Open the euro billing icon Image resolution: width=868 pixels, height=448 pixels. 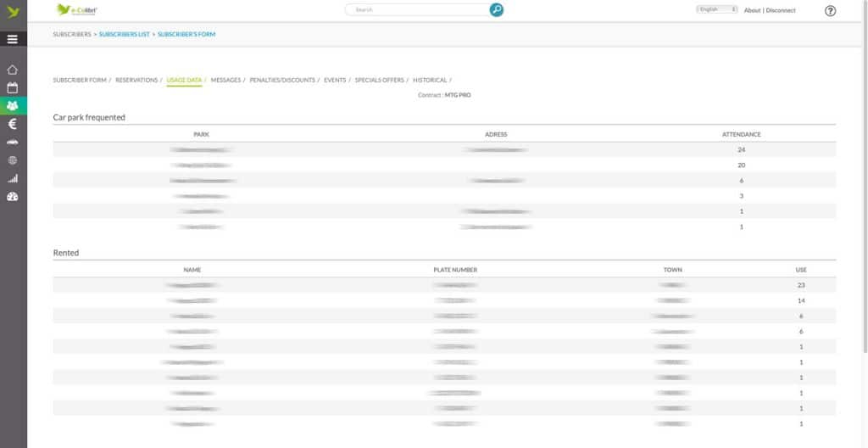point(12,124)
